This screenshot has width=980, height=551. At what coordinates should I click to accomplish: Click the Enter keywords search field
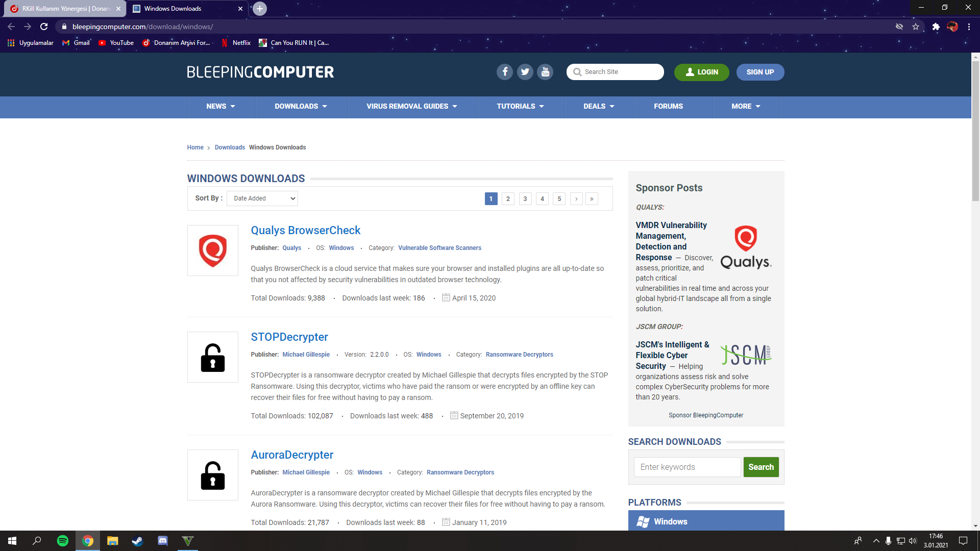coord(687,467)
